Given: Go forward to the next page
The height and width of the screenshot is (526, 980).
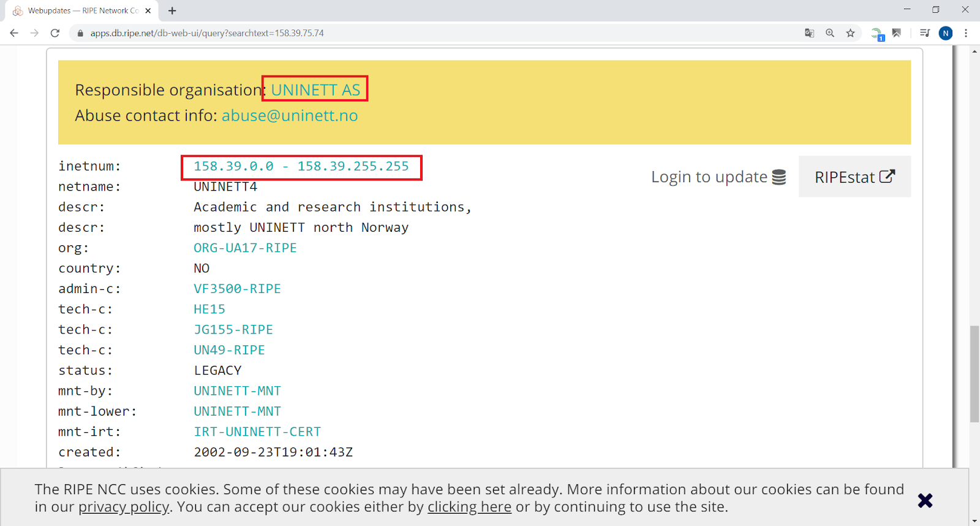Looking at the screenshot, I should 34,33.
